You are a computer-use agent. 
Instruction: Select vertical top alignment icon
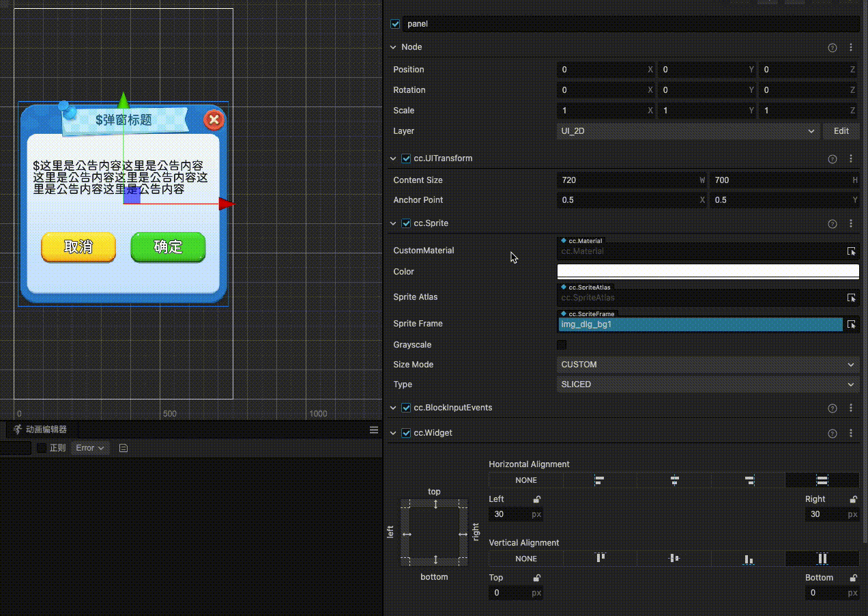601,559
